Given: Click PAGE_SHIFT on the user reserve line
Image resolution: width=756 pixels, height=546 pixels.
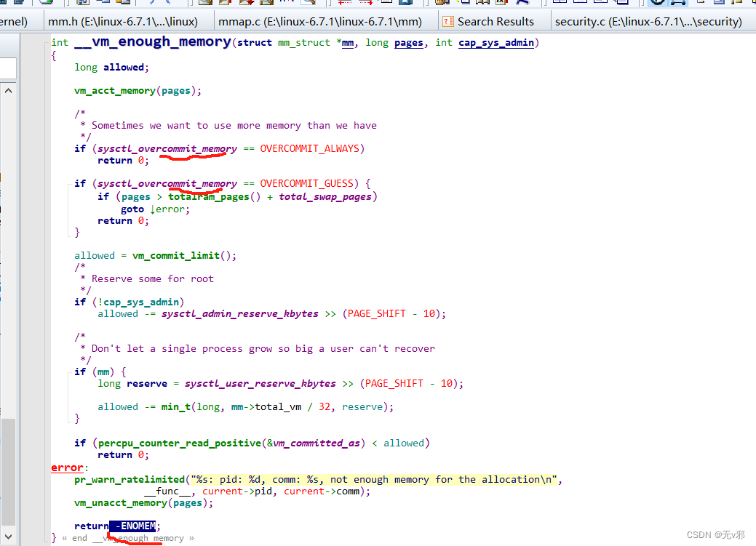Looking at the screenshot, I should coord(394,384).
